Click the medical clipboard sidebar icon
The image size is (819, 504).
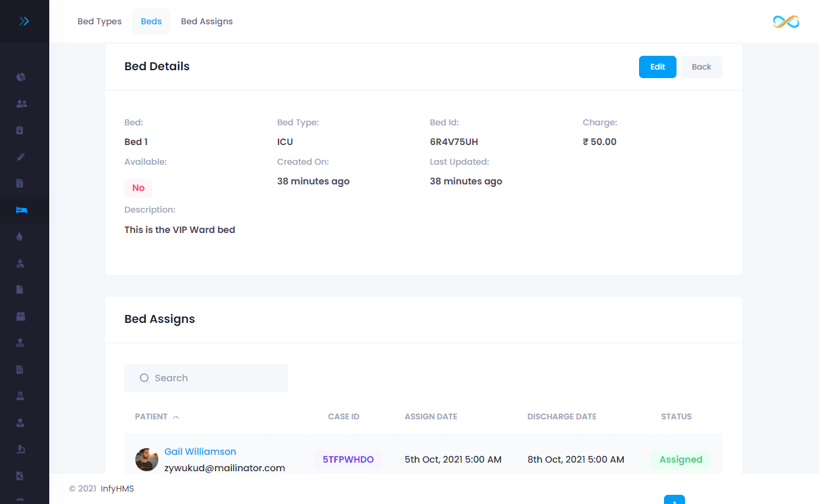pyautogui.click(x=20, y=130)
